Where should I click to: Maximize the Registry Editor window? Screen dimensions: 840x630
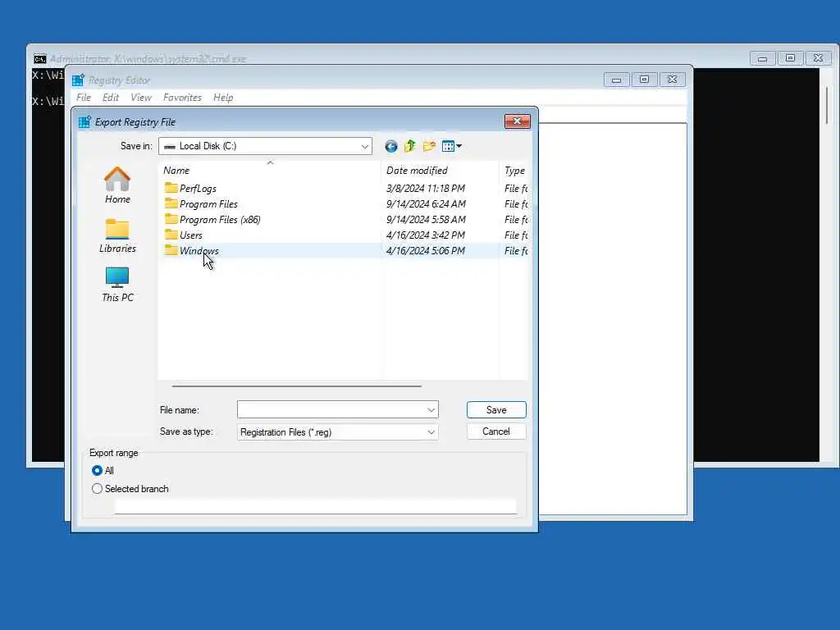click(x=645, y=80)
